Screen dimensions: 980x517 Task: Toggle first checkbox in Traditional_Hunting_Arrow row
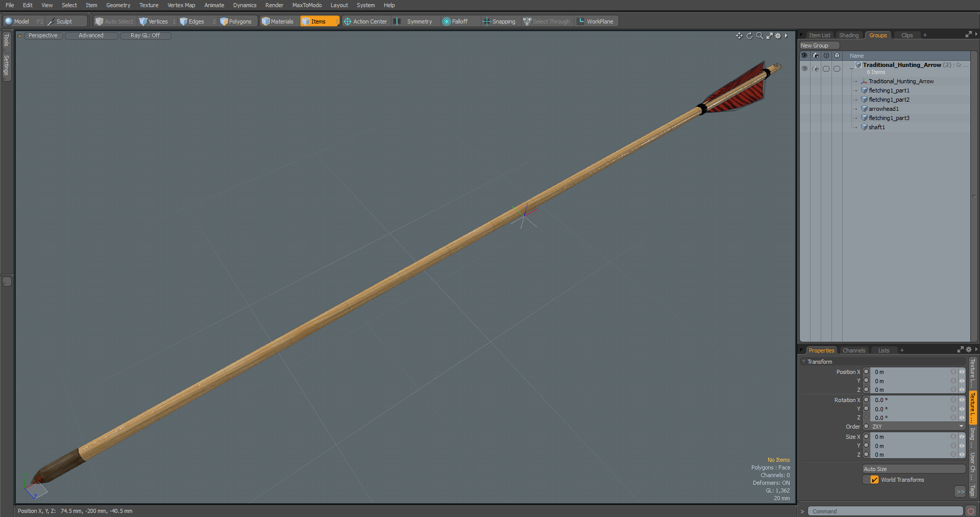click(x=826, y=68)
